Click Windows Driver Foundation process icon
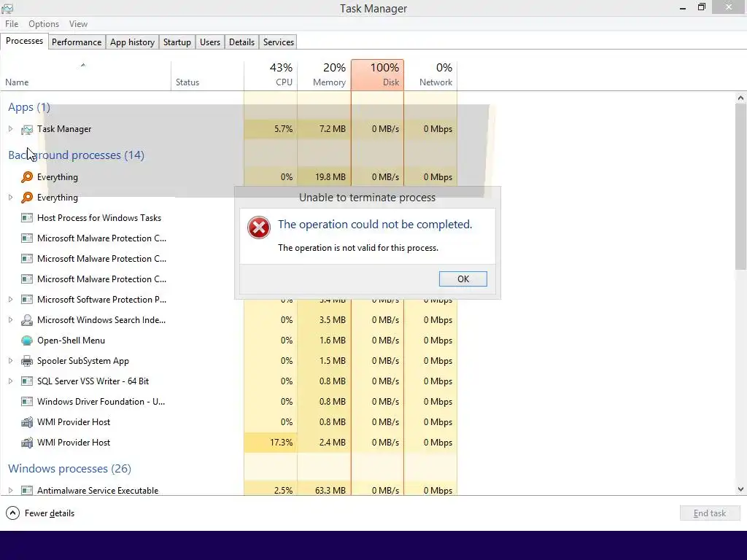747x560 pixels. [x=27, y=402]
